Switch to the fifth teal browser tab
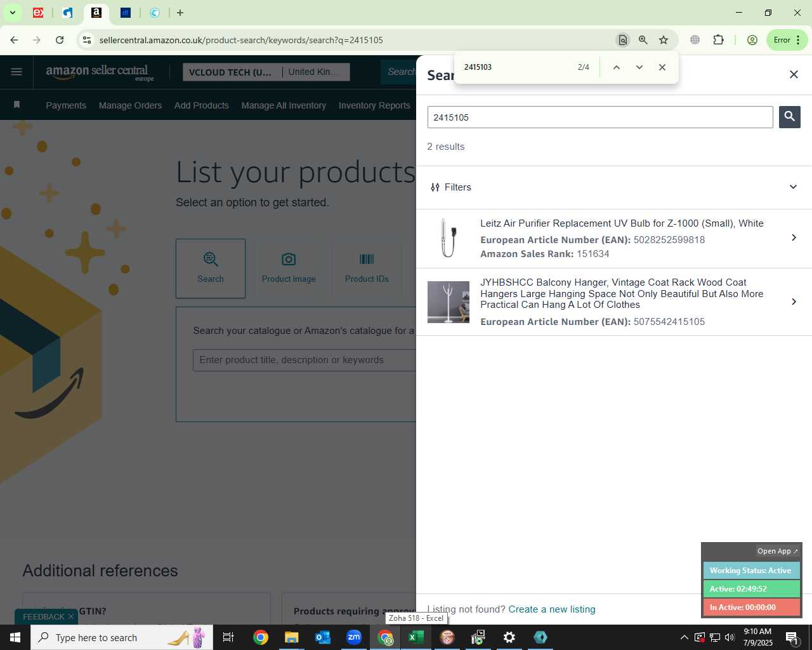The width and height of the screenshot is (812, 650). click(155, 13)
